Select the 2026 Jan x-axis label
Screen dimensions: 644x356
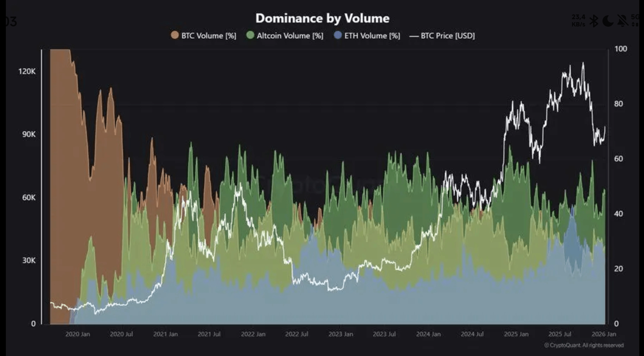click(x=604, y=334)
